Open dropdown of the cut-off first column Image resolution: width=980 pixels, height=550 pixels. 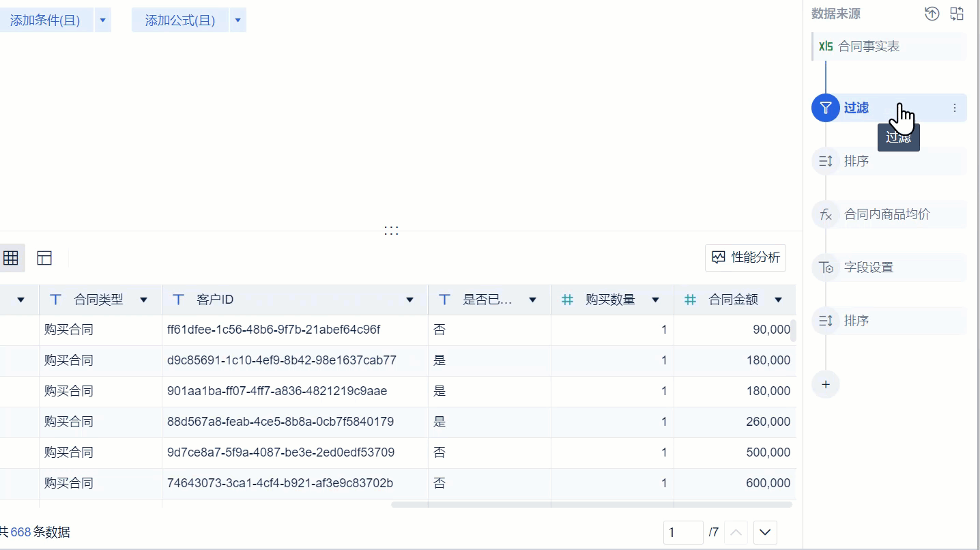[x=20, y=300]
